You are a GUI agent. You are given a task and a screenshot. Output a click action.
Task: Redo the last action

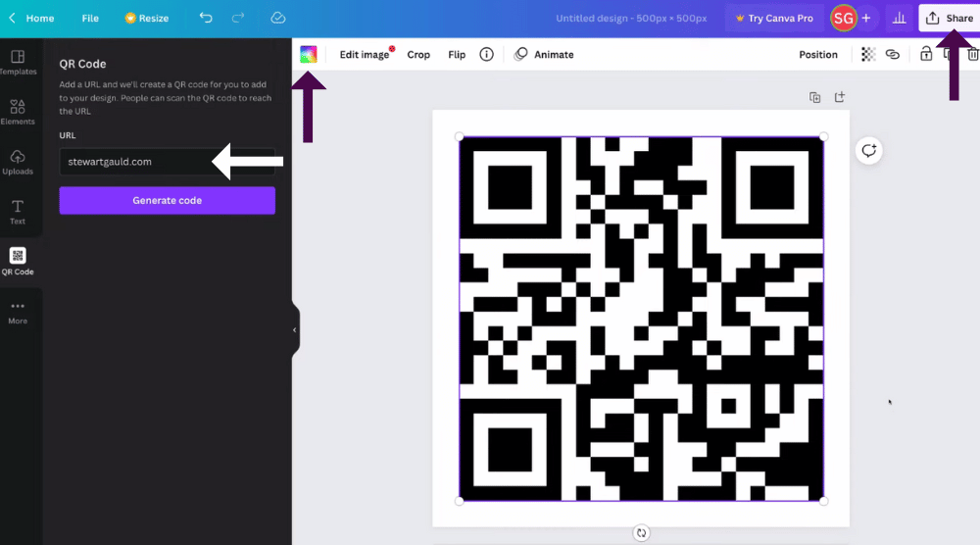238,18
